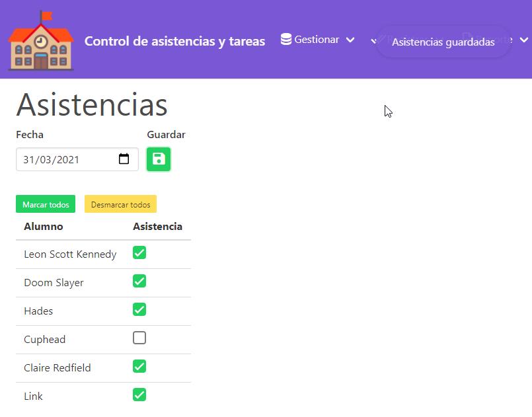Image resolution: width=532 pixels, height=417 pixels.
Task: Click Desmarcar todos button
Action: (x=120, y=204)
